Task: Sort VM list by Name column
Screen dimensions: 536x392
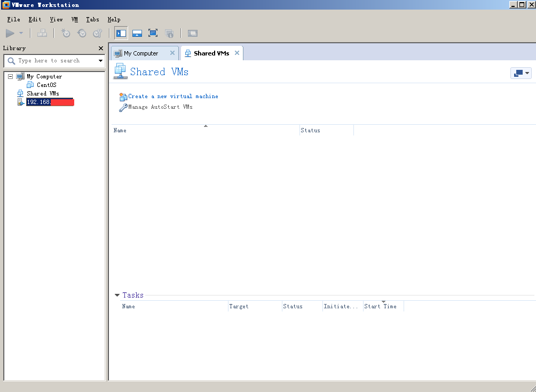Action: [x=206, y=131]
